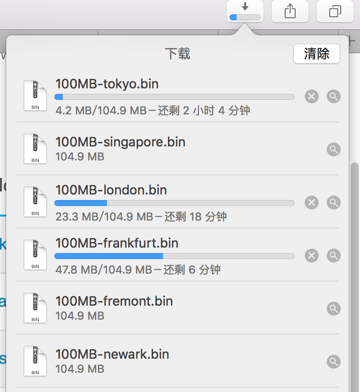Select the 100MB-tokyo.bin file name

point(107,84)
